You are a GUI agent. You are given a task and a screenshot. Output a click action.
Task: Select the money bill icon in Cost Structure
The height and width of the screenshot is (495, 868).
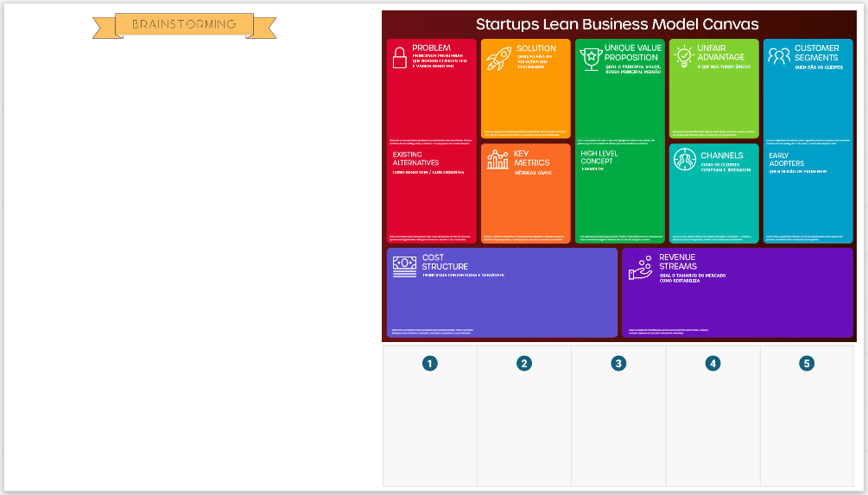[404, 266]
